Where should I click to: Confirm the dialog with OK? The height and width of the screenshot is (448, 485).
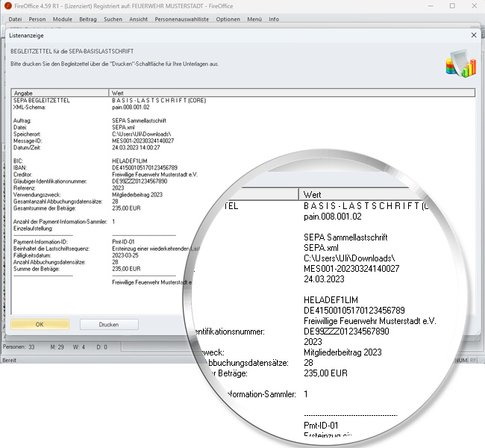pyautogui.click(x=40, y=325)
